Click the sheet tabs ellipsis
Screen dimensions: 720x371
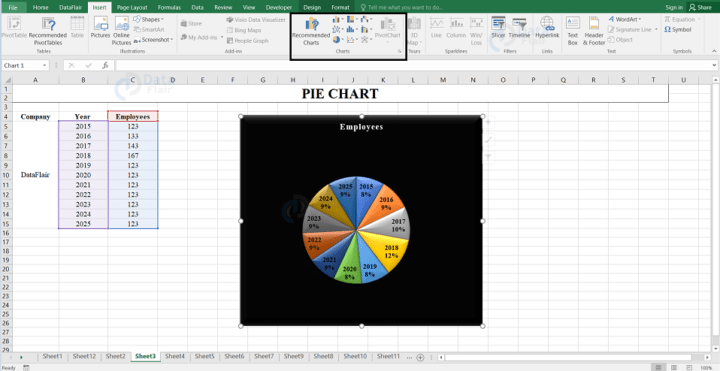[x=409, y=357]
